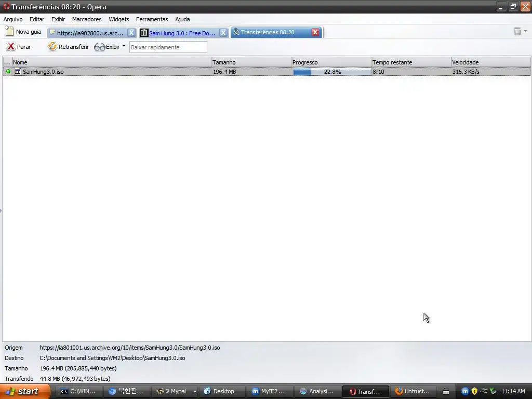
Task: Click the Transferido 44.8 MB value
Action: pyautogui.click(x=75, y=379)
